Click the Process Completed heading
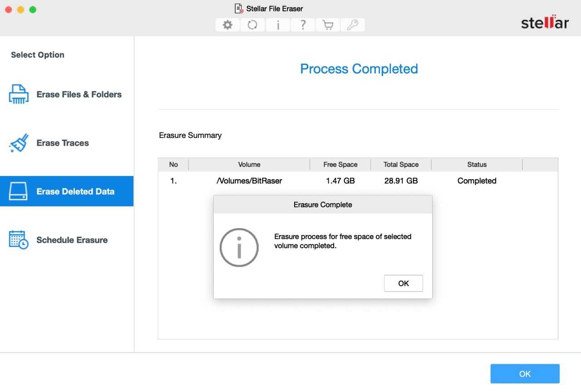This screenshot has height=392, width=581. pyautogui.click(x=359, y=69)
